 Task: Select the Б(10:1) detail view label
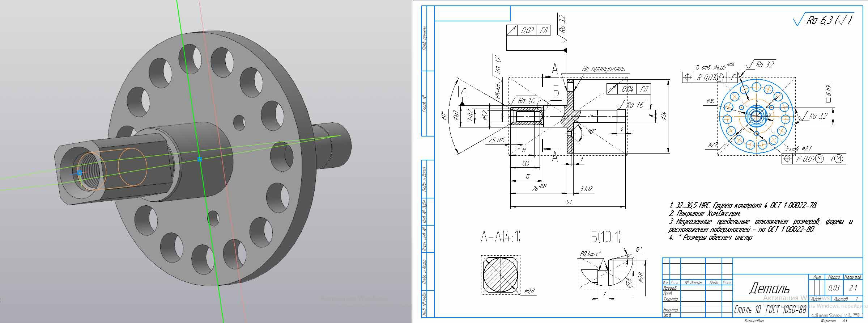click(x=605, y=237)
